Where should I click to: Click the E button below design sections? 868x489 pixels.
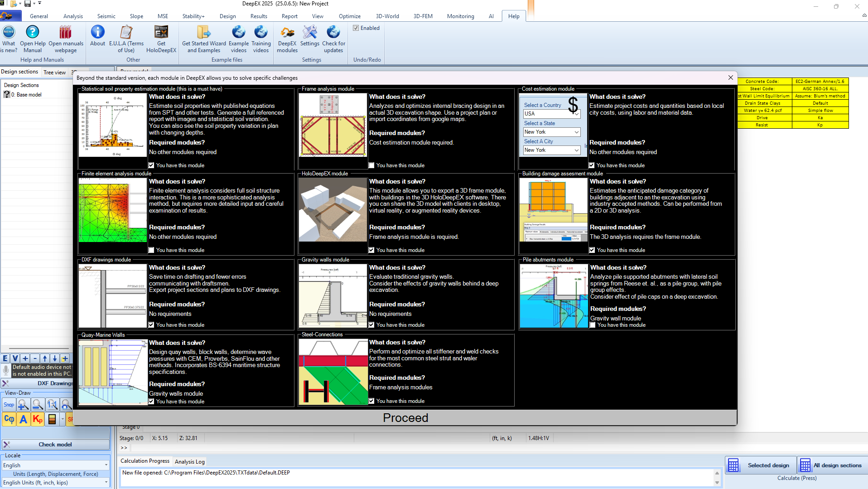pos(5,358)
